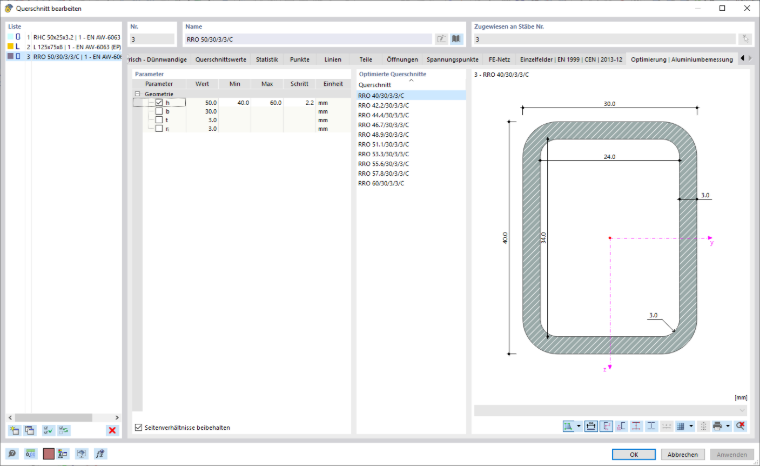The height and width of the screenshot is (466, 760).
Task: Click the Liste horizontal scrollbar thumb
Action: pos(53,418)
